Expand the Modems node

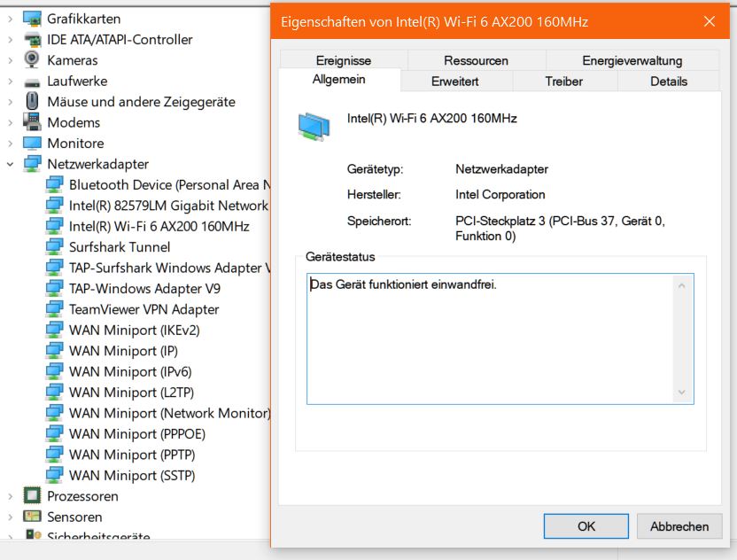tap(11, 122)
